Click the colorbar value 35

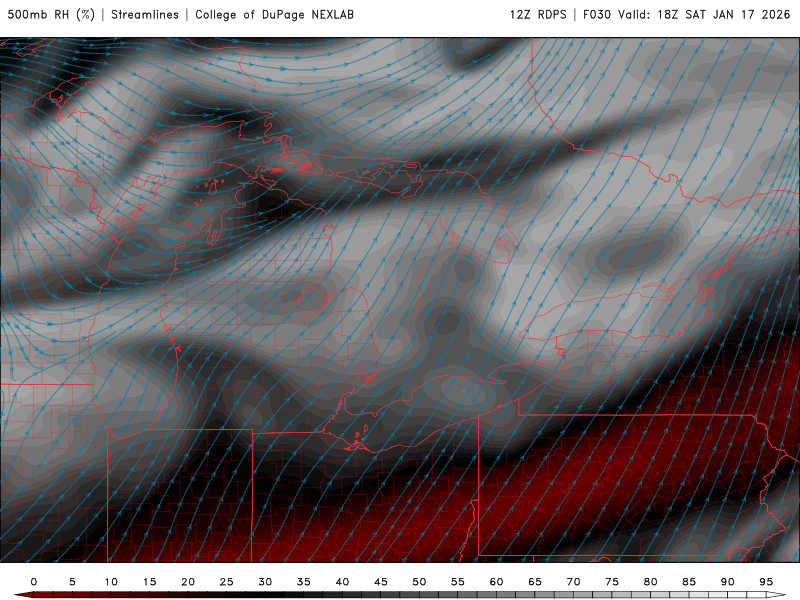(x=304, y=582)
